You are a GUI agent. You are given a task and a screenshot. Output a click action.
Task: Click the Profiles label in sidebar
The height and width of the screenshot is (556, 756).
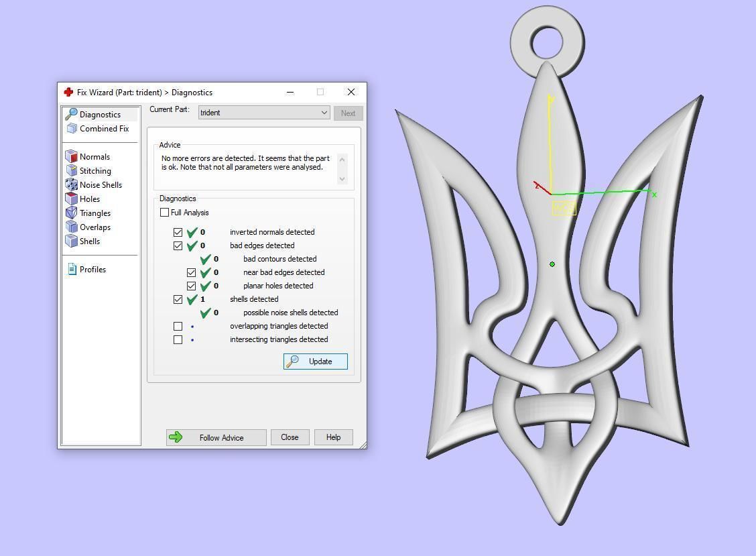92,270
